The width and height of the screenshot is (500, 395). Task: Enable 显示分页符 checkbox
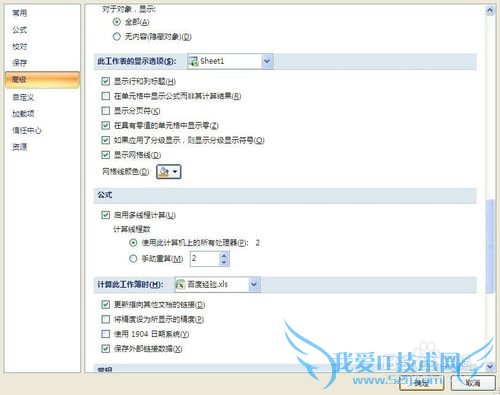(106, 111)
